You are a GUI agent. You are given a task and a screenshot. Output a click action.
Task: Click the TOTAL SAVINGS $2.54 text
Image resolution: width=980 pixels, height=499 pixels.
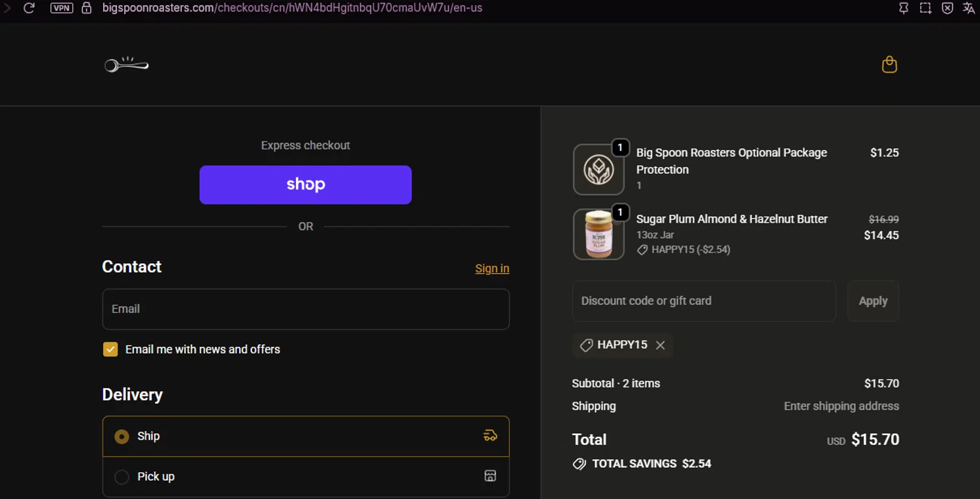(651, 464)
